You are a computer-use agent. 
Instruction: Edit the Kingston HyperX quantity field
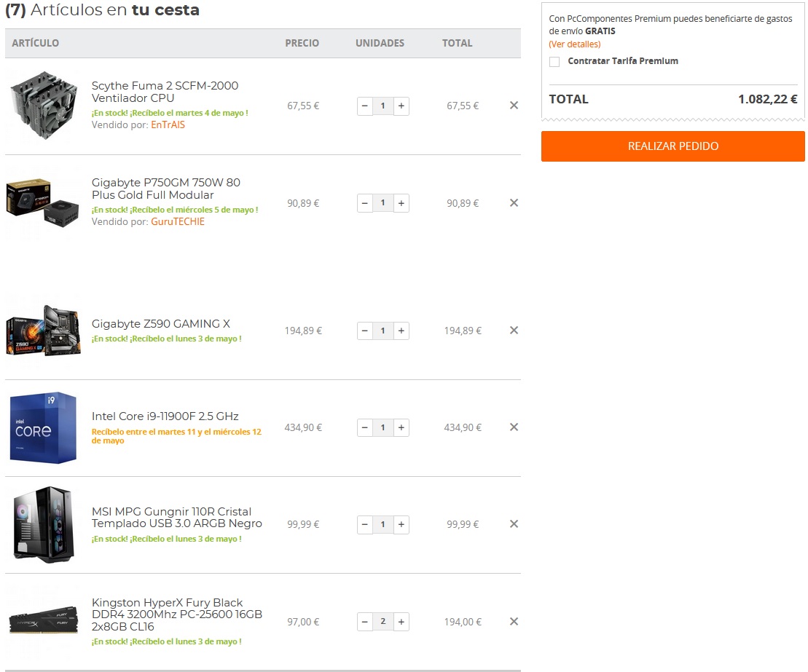pyautogui.click(x=383, y=622)
